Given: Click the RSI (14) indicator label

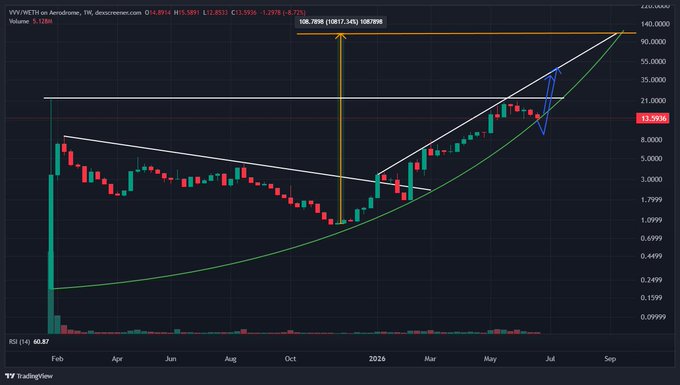Looking at the screenshot, I should 20,342.
